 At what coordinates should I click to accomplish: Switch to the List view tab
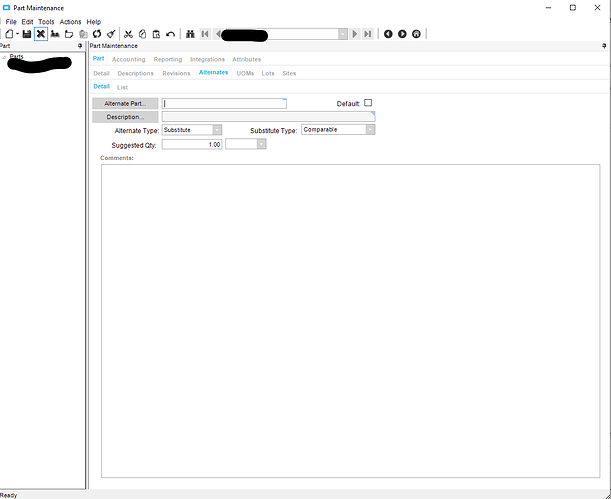122,87
